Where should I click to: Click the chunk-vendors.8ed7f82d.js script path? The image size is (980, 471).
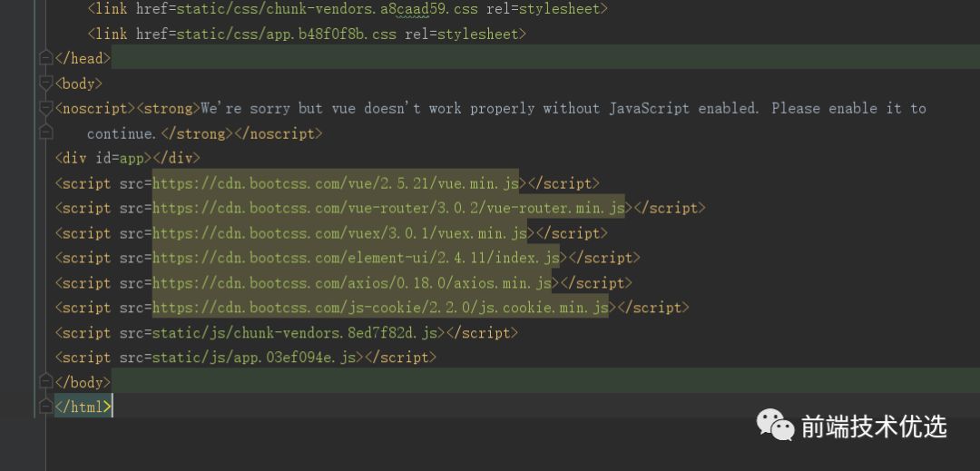coord(295,332)
